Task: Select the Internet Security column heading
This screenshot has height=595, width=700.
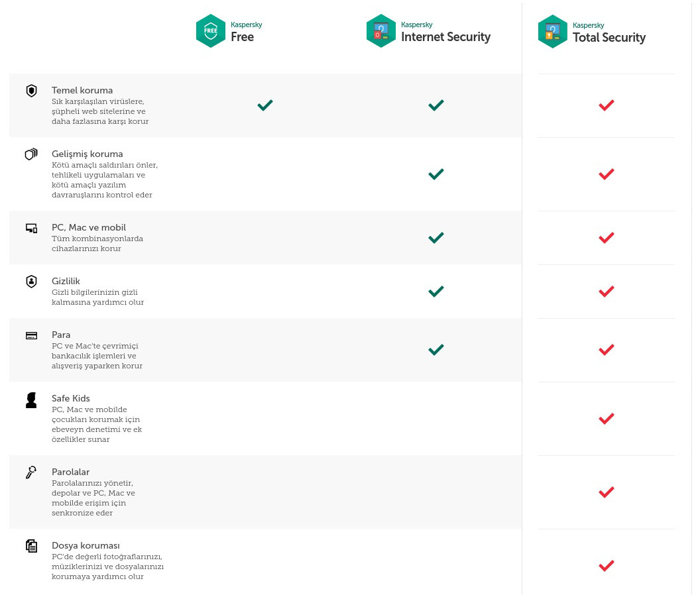Action: [x=445, y=37]
